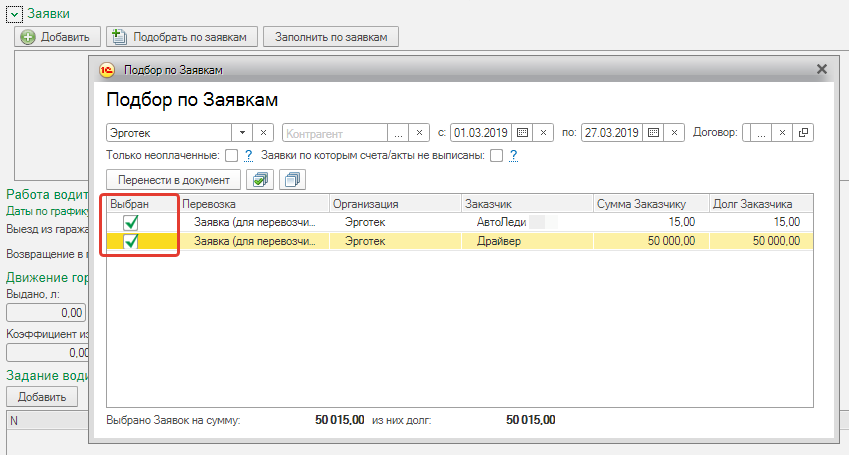The width and height of the screenshot is (849, 455).
Task: Select the 50 000,00 Сумма Заказчику cell
Action: [x=651, y=241]
